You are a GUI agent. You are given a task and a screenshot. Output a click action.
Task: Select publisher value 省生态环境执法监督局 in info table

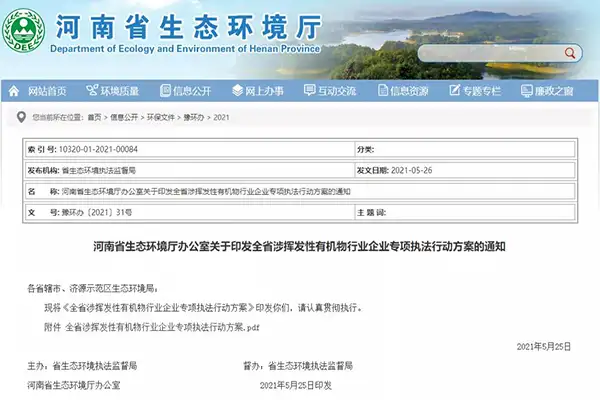coord(99,170)
